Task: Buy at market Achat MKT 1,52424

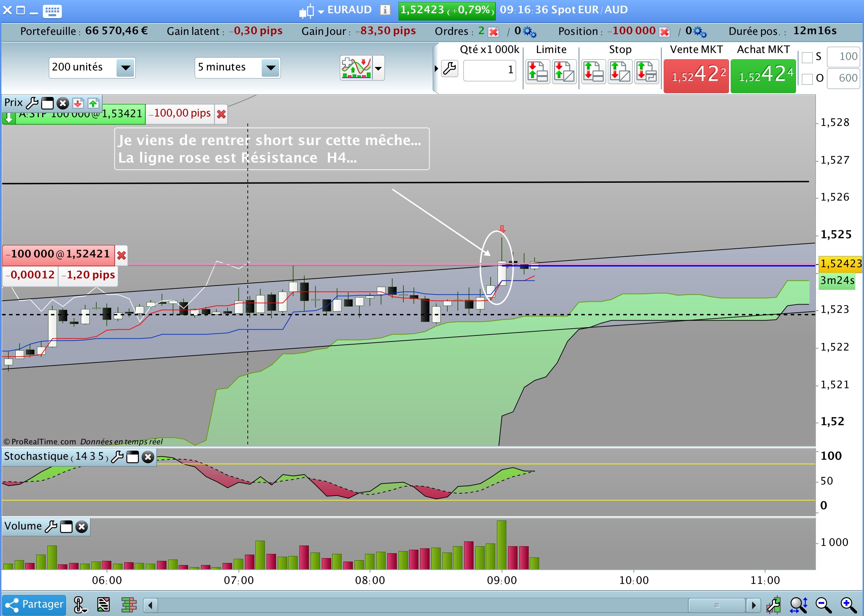Action: pos(763,76)
